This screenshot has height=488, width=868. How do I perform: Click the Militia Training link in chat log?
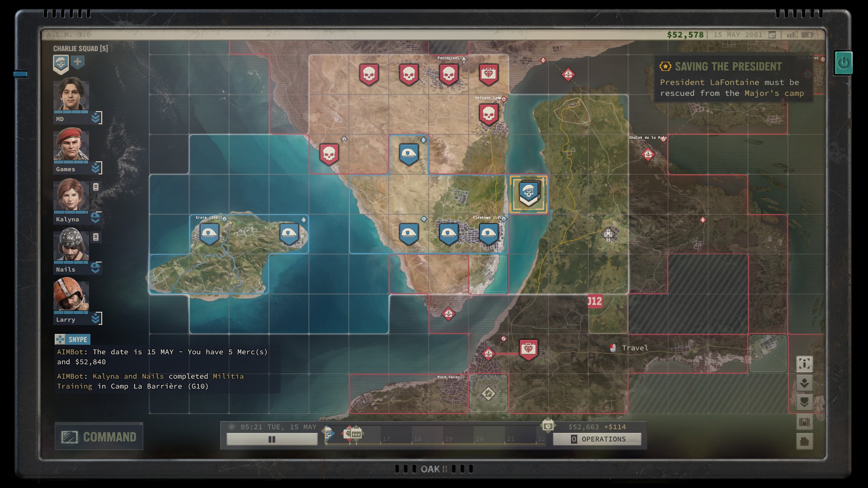point(150,381)
